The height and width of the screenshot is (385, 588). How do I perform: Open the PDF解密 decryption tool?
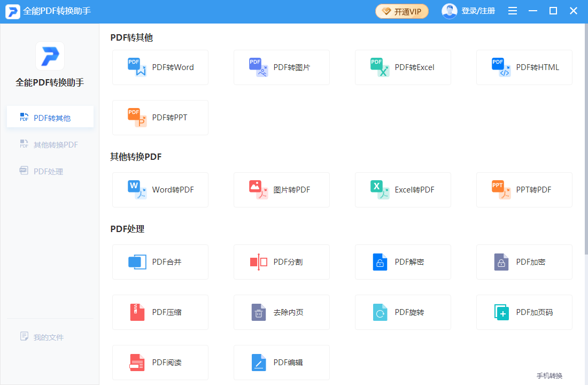(x=403, y=262)
